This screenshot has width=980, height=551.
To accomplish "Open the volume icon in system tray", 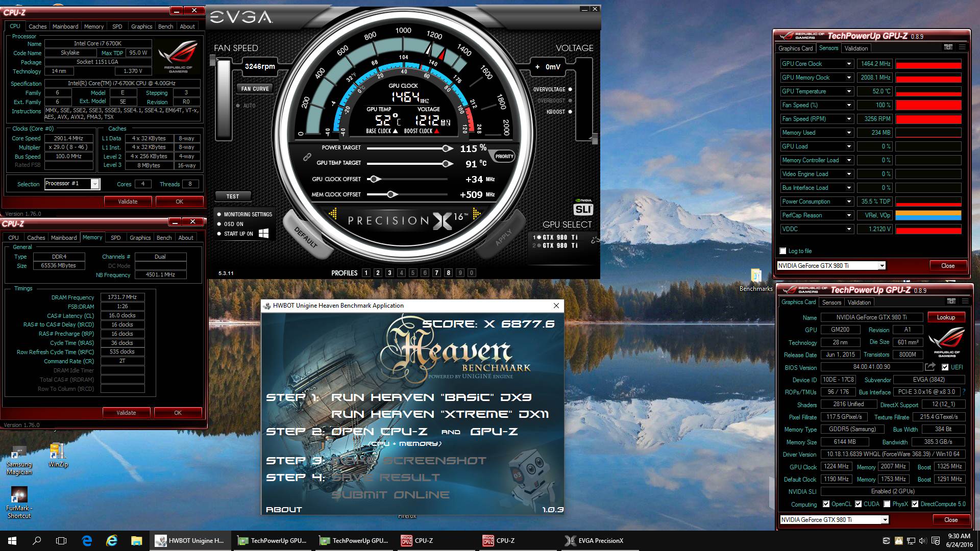I will [922, 541].
